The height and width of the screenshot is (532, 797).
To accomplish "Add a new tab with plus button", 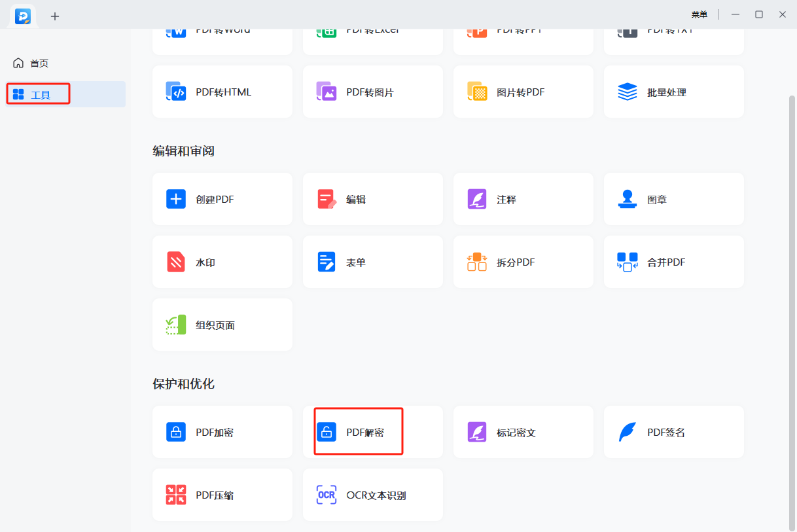I will (55, 16).
